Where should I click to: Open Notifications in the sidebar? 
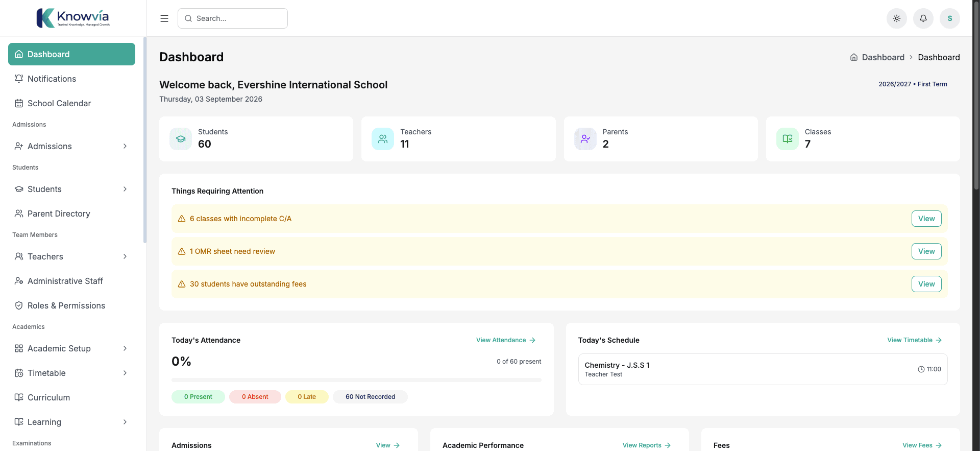coord(71,79)
